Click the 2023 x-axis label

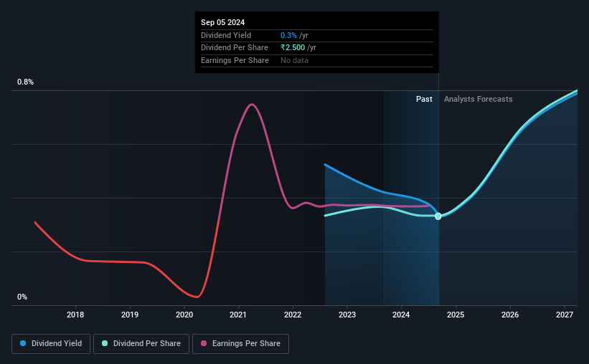click(347, 315)
